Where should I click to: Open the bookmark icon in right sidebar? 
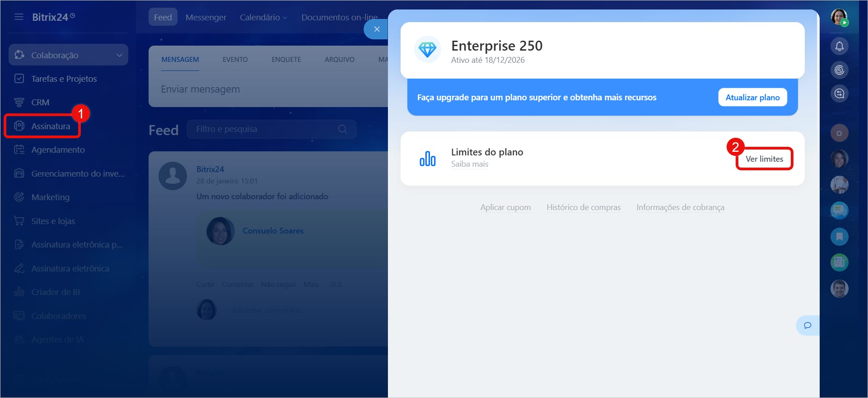[x=839, y=236]
